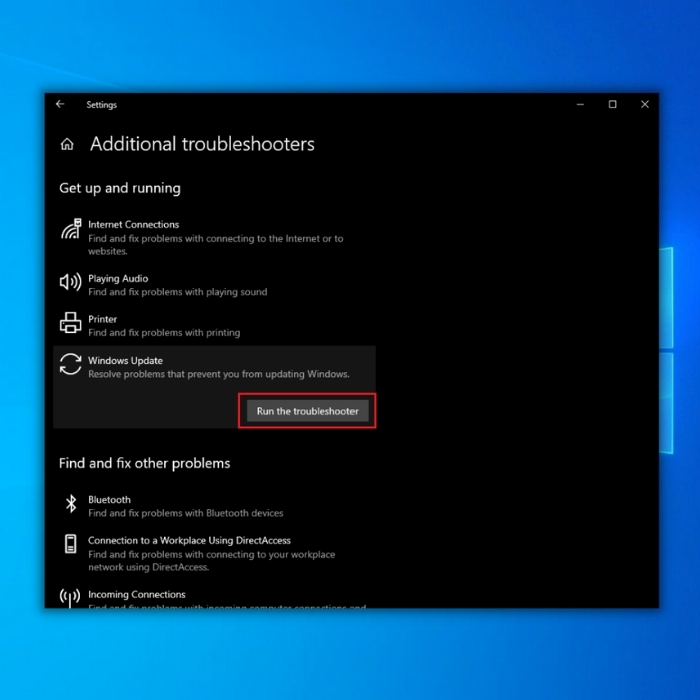Select the Playing Audio troubleshooter title

118,279
